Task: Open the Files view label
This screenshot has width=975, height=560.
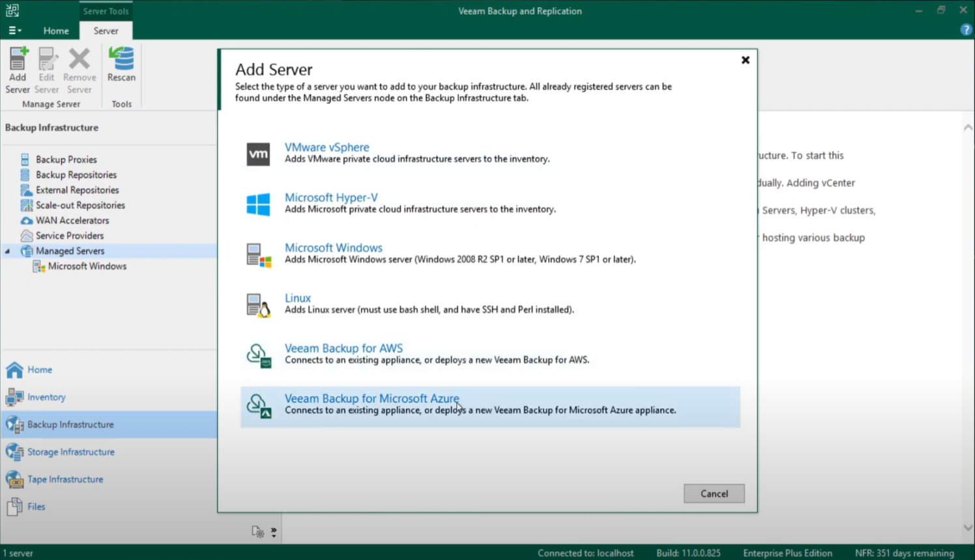Action: (36, 507)
